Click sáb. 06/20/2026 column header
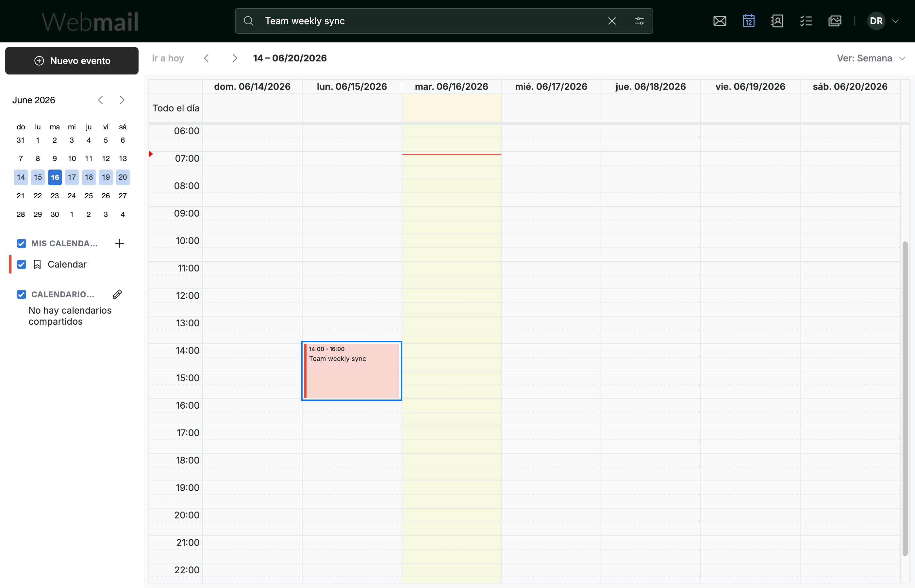Screen dimensions: 915x588 (x=850, y=87)
